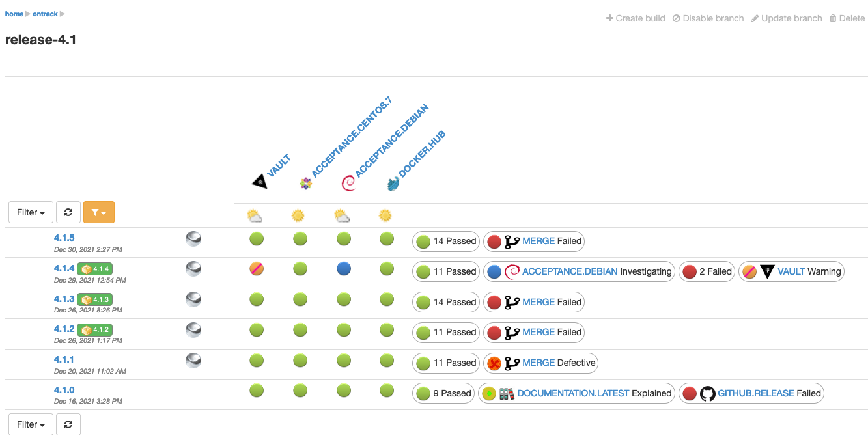This screenshot has height=442, width=868.
Task: Click the silver promotion icon for build 4.1.5
Action: tap(193, 239)
